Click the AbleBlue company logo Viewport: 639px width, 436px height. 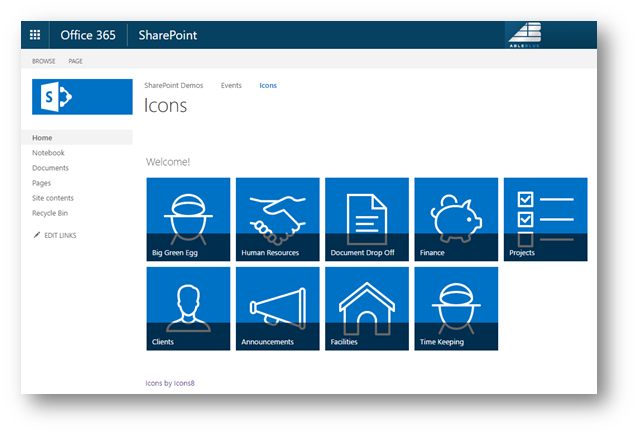coord(525,35)
